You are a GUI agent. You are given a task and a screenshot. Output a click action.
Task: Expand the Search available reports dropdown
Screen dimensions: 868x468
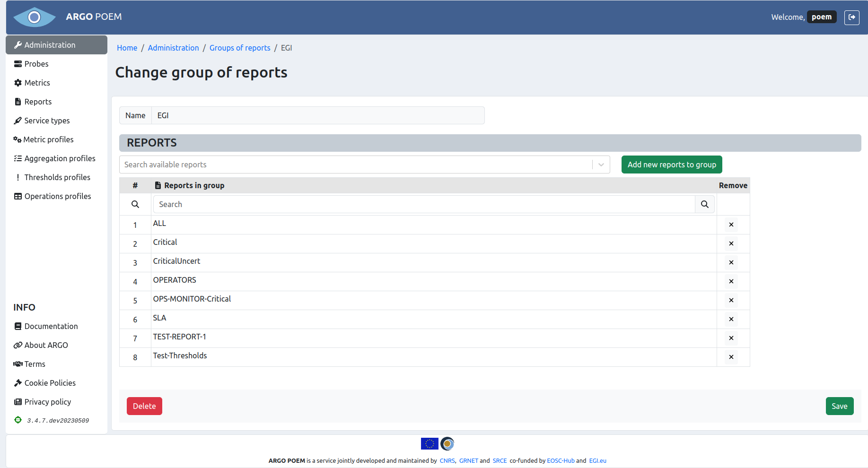[x=601, y=164]
